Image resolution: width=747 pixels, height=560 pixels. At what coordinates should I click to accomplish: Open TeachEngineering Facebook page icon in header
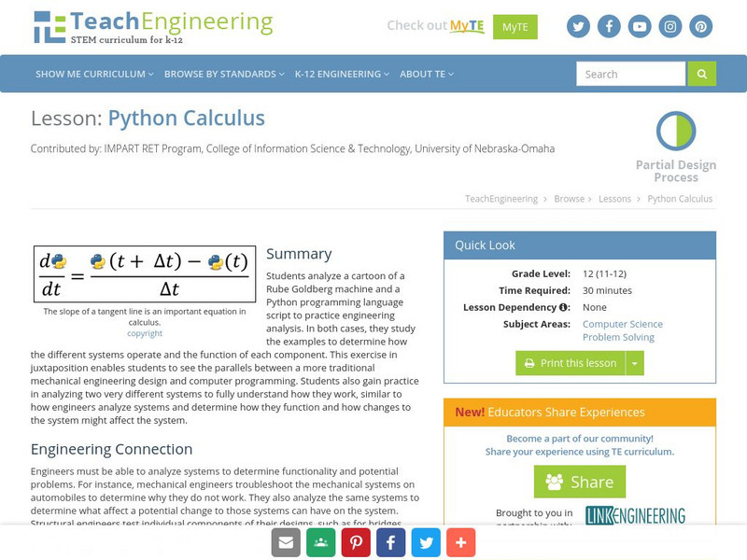(x=609, y=27)
